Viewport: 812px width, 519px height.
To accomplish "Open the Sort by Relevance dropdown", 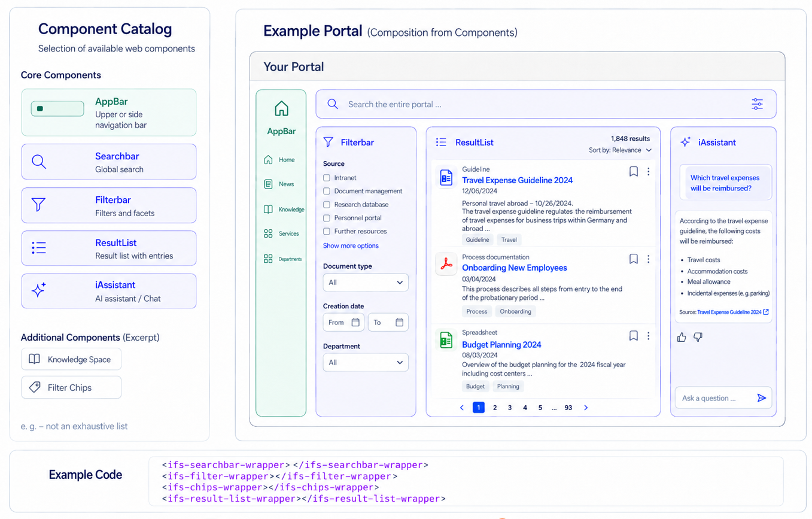I will (x=621, y=150).
